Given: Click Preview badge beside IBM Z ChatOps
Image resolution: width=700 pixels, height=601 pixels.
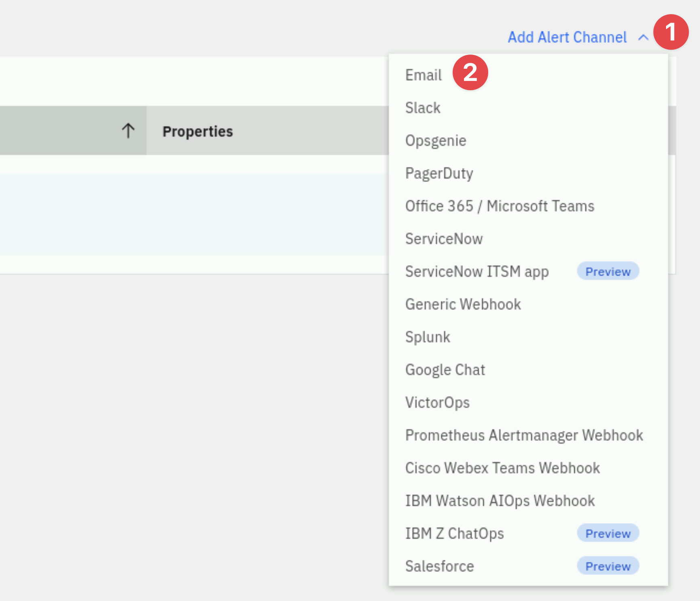Looking at the screenshot, I should [x=608, y=533].
